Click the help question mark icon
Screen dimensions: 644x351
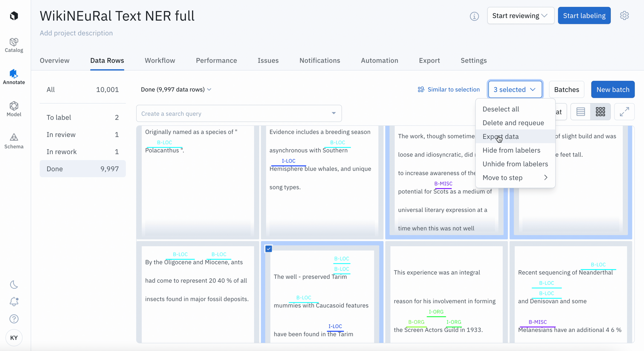(14, 319)
